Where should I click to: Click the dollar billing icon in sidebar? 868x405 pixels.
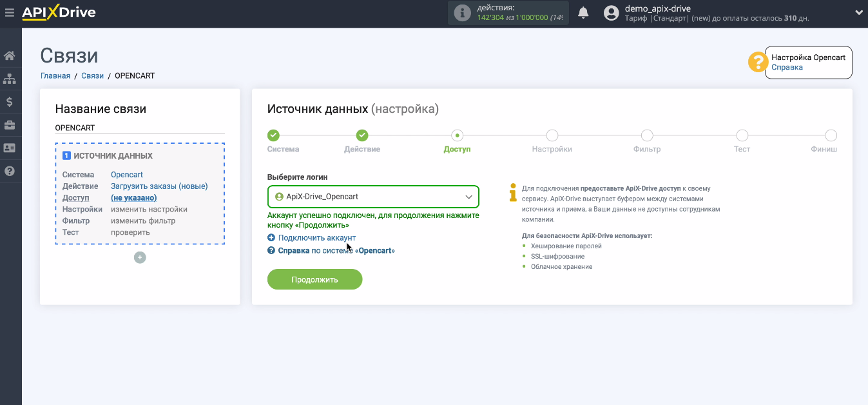10,102
